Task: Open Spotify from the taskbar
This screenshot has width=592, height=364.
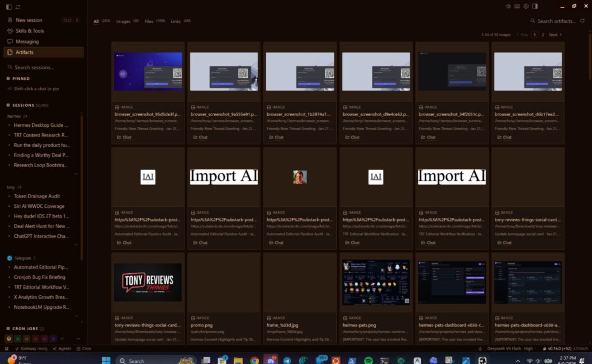Action: (368, 361)
